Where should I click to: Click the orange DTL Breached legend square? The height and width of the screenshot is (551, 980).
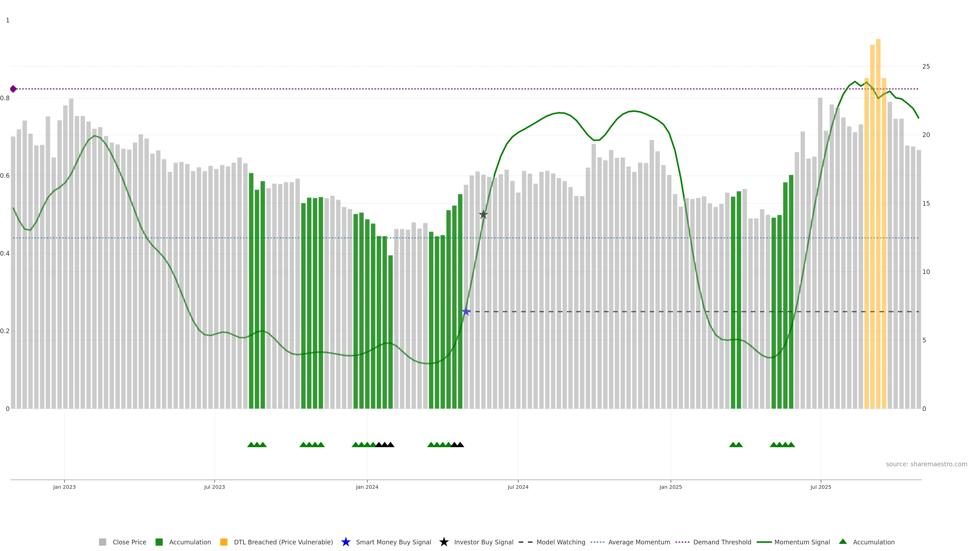tap(224, 542)
